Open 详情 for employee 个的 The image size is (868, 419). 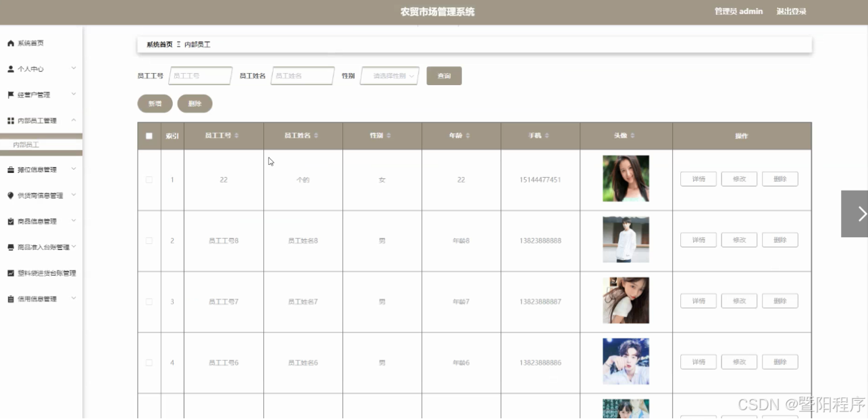point(698,179)
